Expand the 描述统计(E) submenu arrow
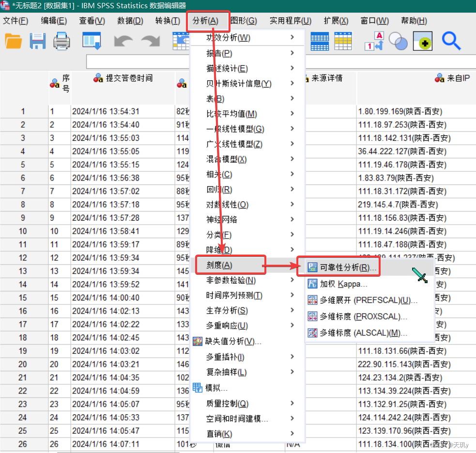 tap(292, 68)
